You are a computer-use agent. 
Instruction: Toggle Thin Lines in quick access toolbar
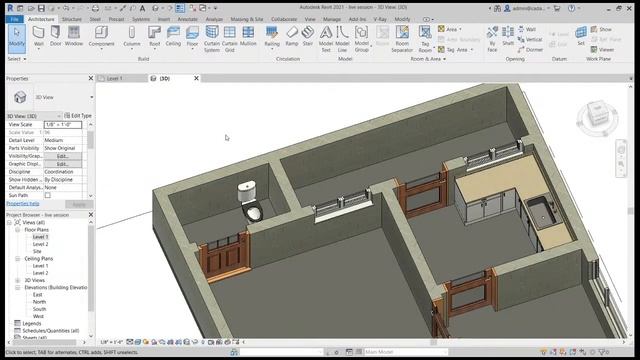coord(180,8)
